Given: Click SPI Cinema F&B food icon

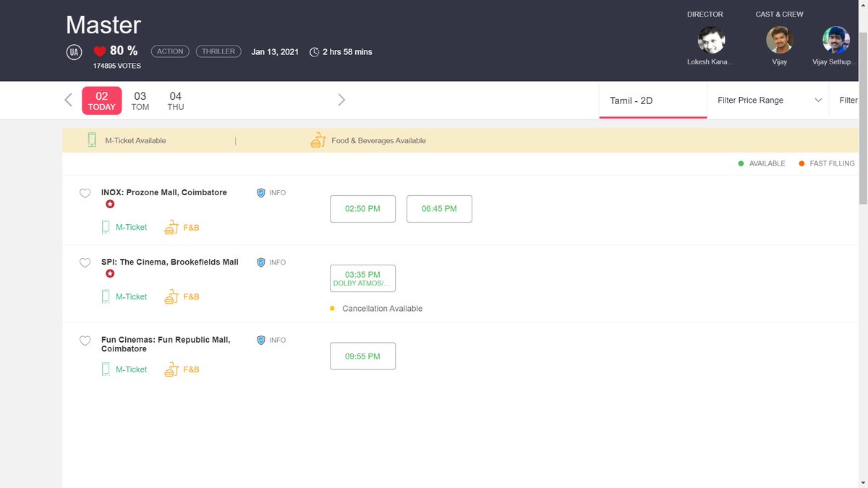Looking at the screenshot, I should 171,296.
